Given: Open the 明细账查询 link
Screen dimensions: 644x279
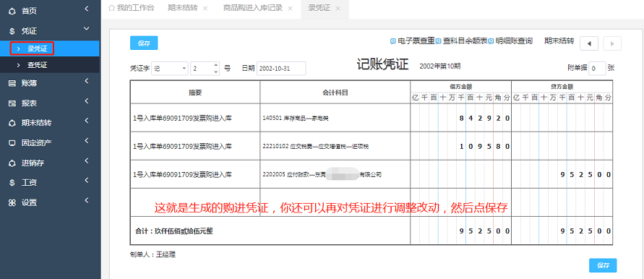Looking at the screenshot, I should [514, 41].
